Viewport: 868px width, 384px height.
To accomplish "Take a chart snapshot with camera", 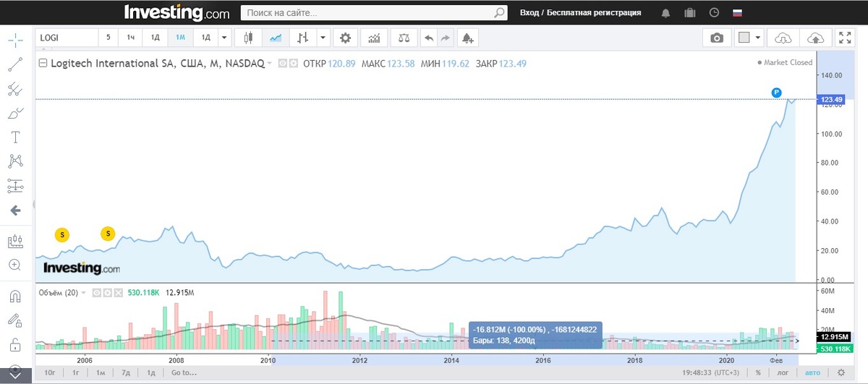I will click(717, 38).
